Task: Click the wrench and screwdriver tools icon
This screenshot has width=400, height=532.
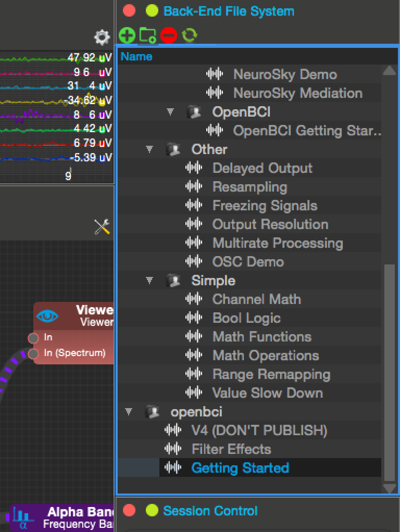Action: [x=102, y=227]
